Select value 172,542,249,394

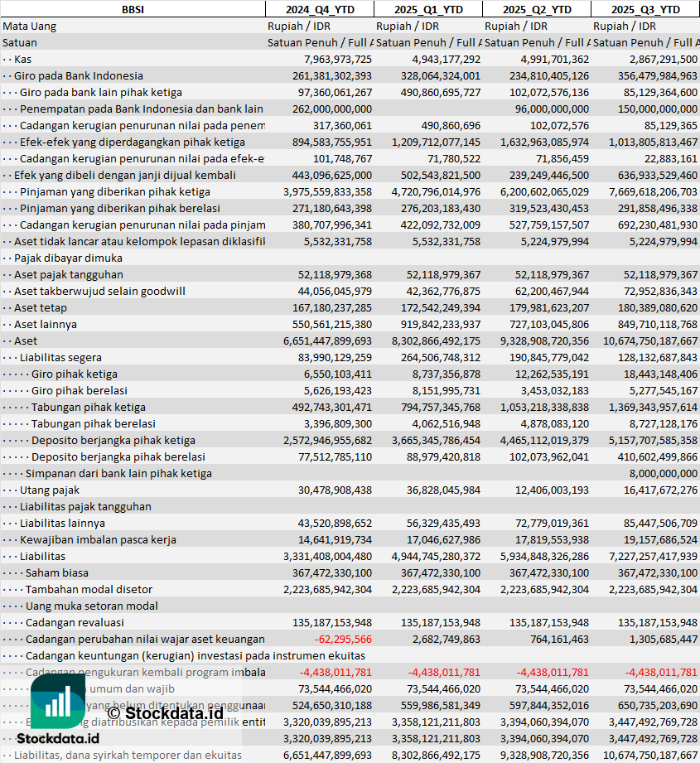440,307
